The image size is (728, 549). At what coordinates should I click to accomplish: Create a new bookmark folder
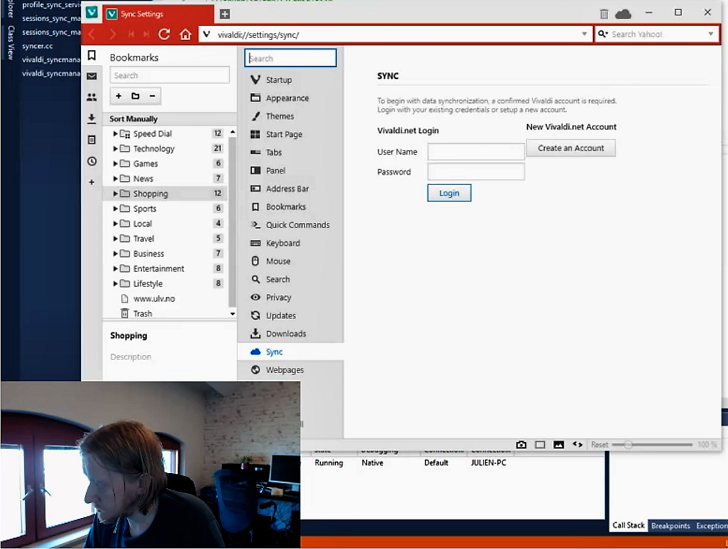coord(135,96)
